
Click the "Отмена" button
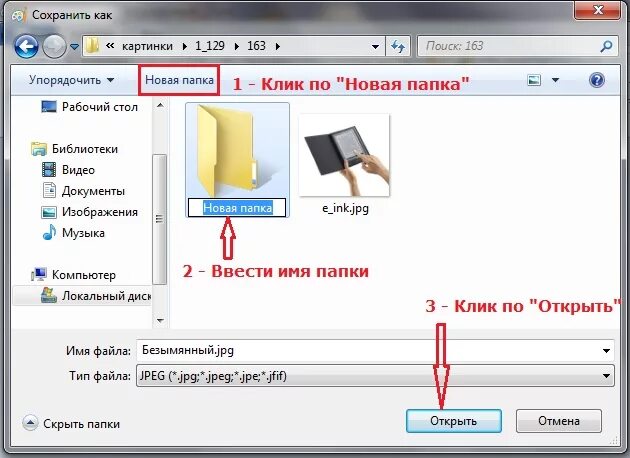click(558, 421)
